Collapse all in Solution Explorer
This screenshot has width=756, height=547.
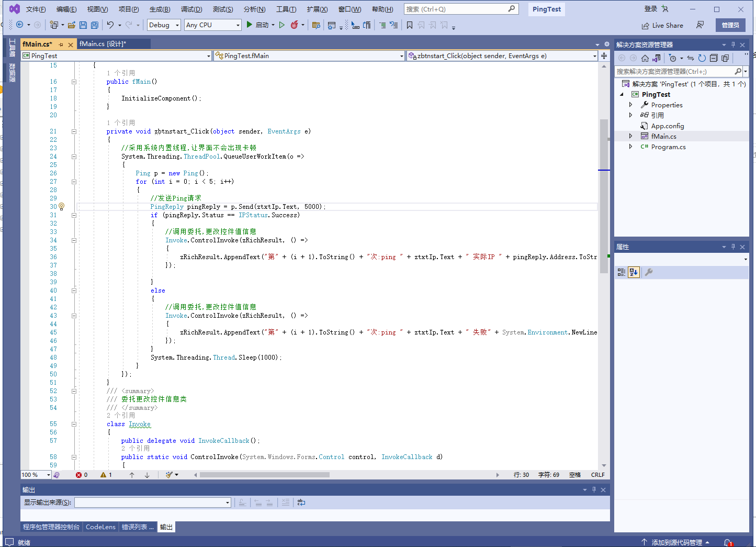pos(714,58)
